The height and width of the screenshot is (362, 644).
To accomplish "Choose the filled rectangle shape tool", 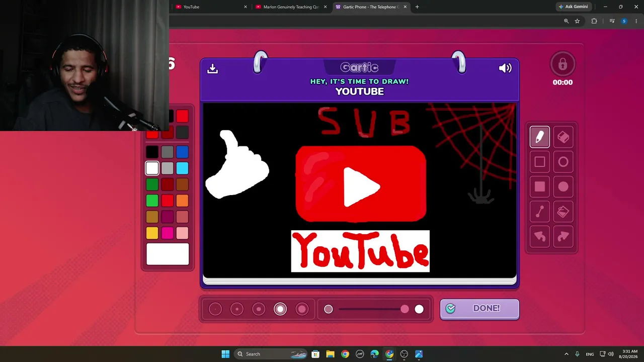I will tap(540, 187).
